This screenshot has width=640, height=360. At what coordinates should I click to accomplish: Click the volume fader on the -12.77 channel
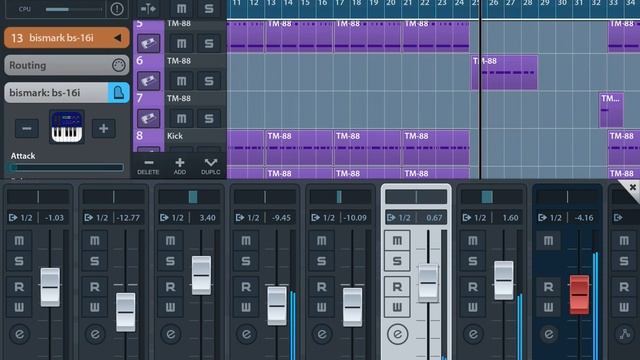pos(126,312)
